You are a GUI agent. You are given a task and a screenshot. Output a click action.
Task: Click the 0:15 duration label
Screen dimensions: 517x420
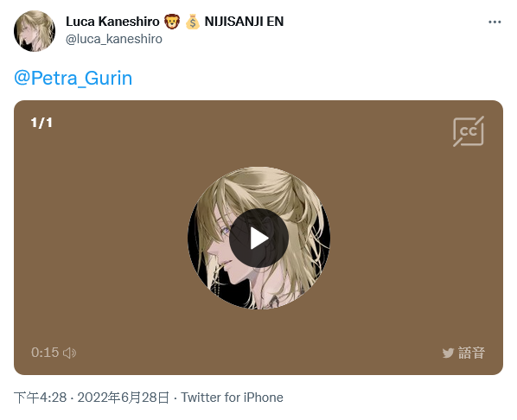(45, 353)
